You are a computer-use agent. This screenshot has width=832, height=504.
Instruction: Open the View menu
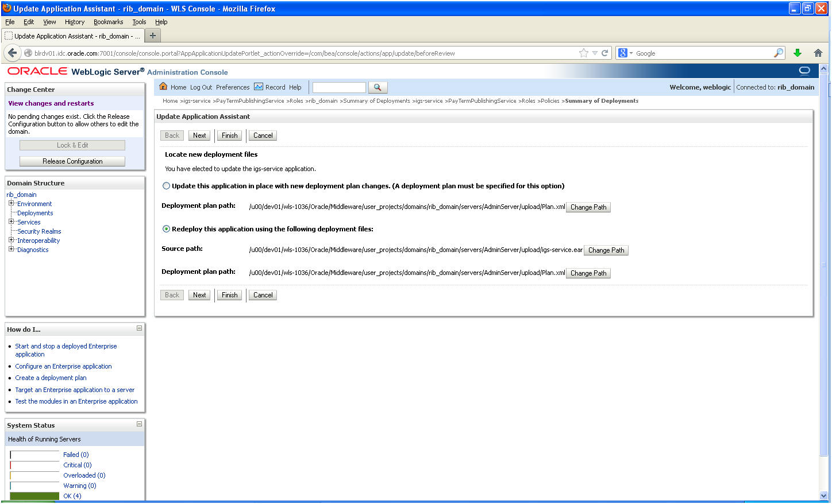tap(49, 22)
